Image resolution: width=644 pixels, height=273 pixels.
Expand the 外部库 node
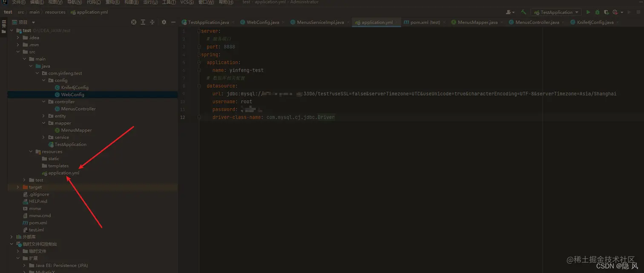pos(11,237)
